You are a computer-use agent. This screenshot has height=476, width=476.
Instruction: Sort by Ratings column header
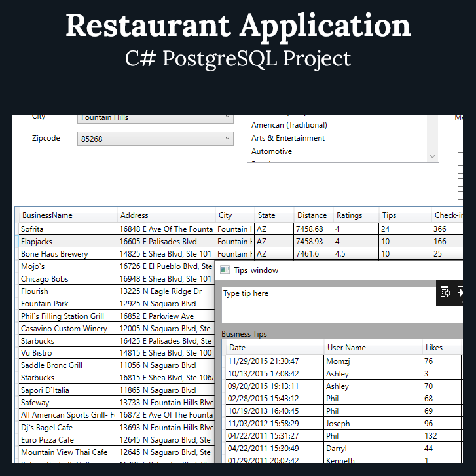(356, 215)
